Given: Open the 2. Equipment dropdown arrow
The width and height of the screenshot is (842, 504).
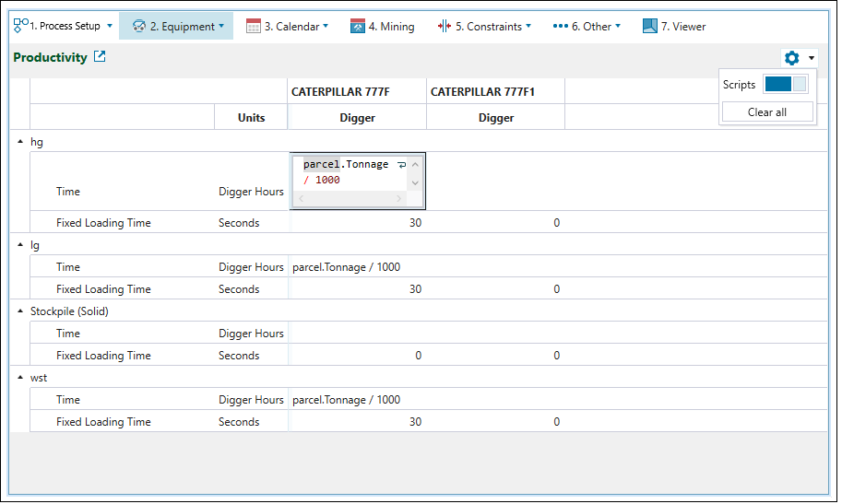Looking at the screenshot, I should 221,26.
